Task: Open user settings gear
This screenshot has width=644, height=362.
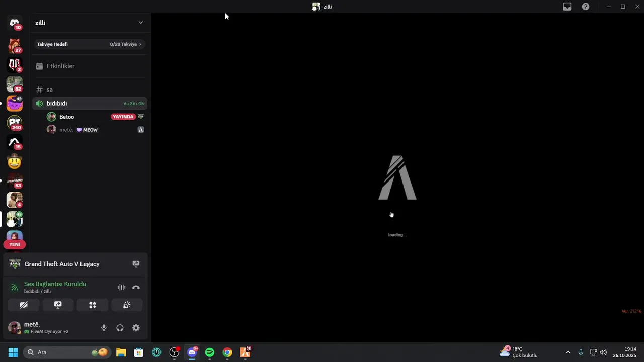Action: [x=136, y=328]
